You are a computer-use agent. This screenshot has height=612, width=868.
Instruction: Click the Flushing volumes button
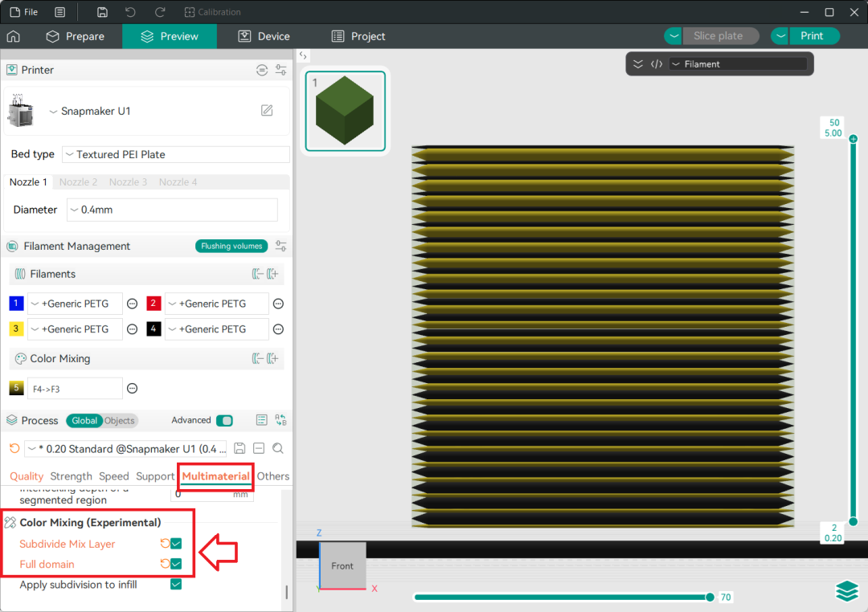pos(231,247)
